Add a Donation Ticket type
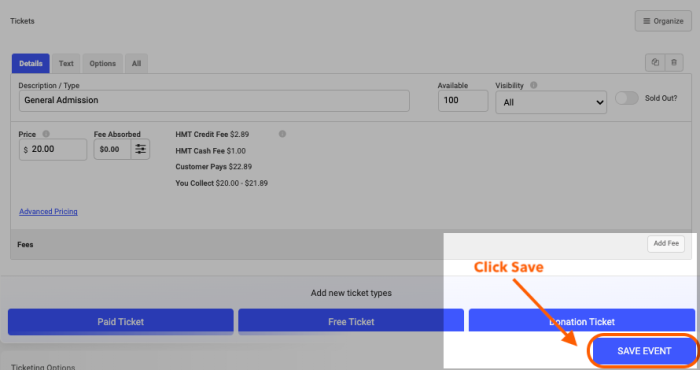Screen dimensions: 700x370 [582, 321]
